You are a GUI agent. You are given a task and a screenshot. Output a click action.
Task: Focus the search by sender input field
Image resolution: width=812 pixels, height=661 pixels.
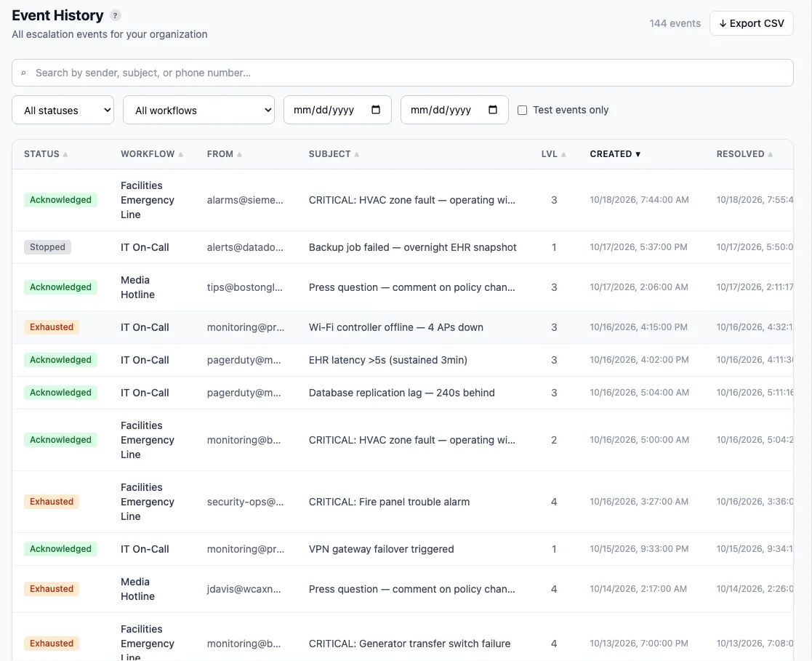pyautogui.click(x=403, y=73)
